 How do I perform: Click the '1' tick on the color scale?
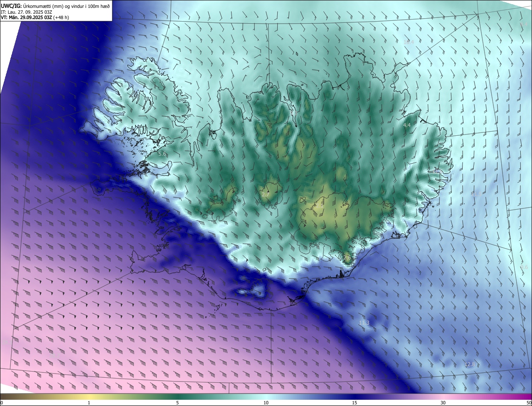(x=89, y=403)
